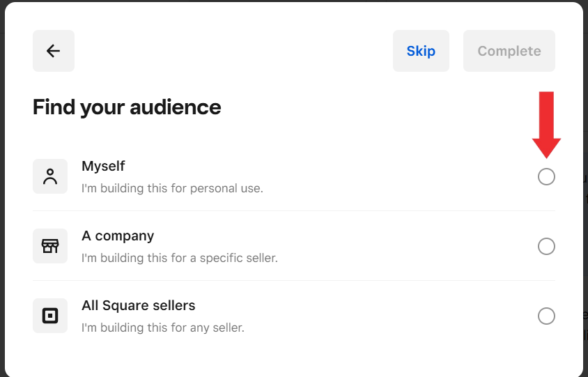The width and height of the screenshot is (588, 377).
Task: Click the All Square sellers logo icon
Action: click(x=50, y=316)
